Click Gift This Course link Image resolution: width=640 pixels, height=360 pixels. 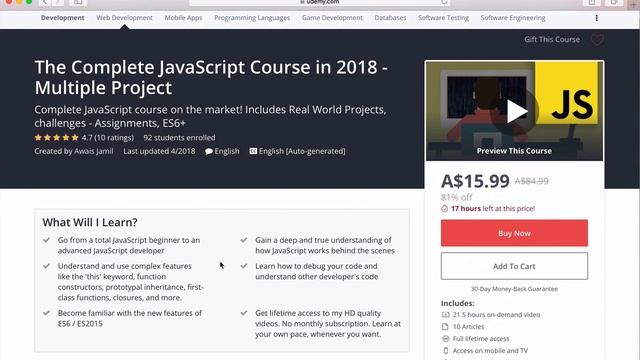coord(552,40)
